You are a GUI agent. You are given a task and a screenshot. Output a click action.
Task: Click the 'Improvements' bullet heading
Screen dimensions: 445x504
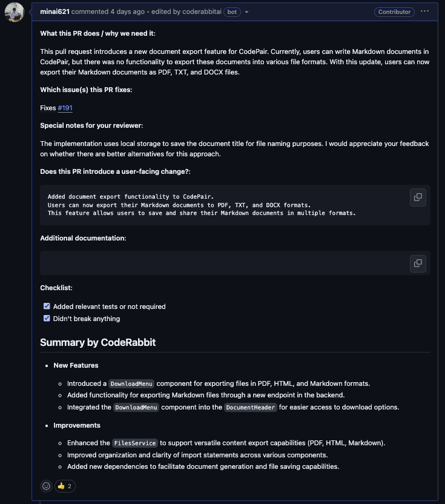(77, 425)
